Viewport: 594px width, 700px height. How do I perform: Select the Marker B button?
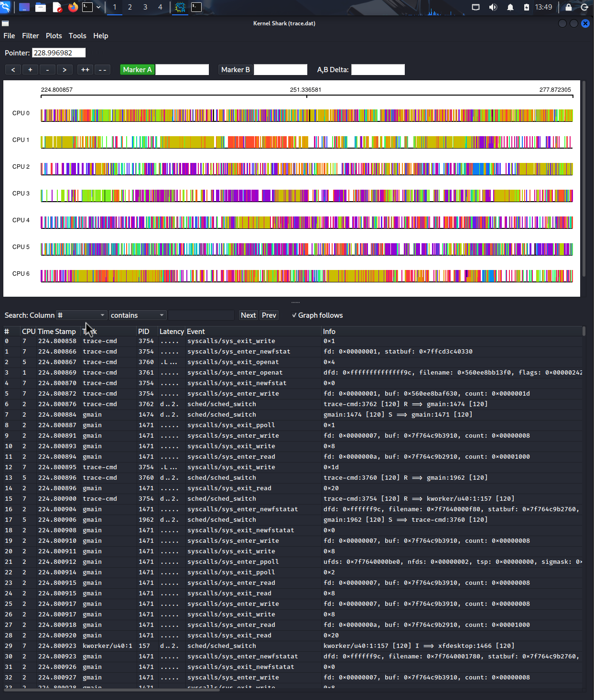tap(236, 70)
